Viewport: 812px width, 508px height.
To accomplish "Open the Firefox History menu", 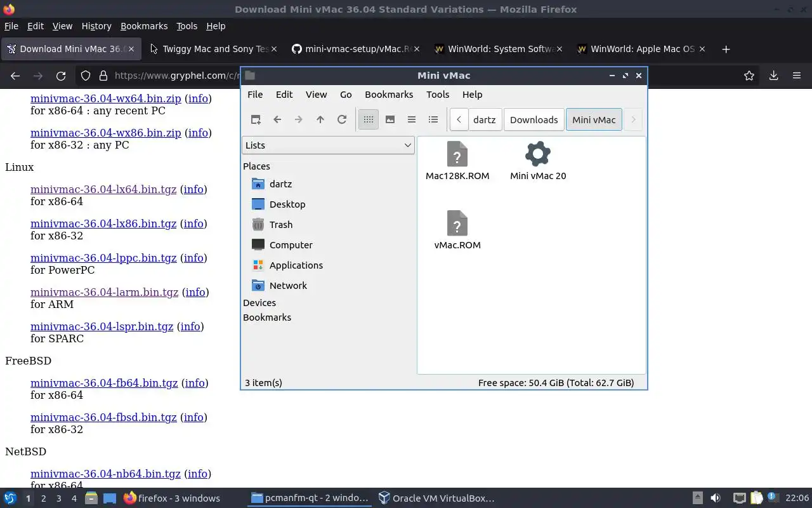I will [x=96, y=26].
